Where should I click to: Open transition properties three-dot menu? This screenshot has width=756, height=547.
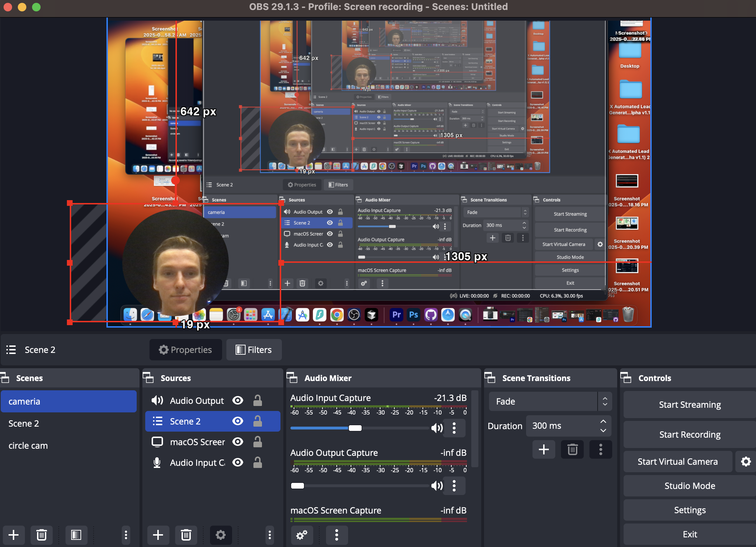[601, 449]
